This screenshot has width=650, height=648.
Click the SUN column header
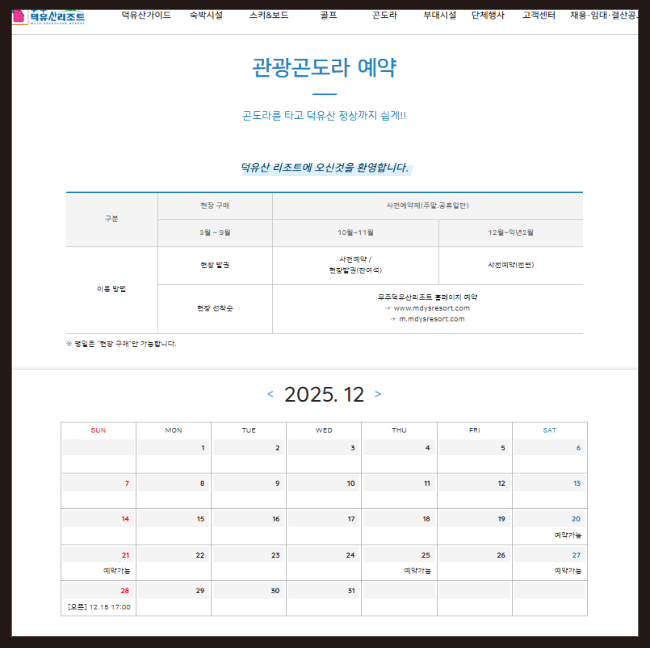point(98,430)
